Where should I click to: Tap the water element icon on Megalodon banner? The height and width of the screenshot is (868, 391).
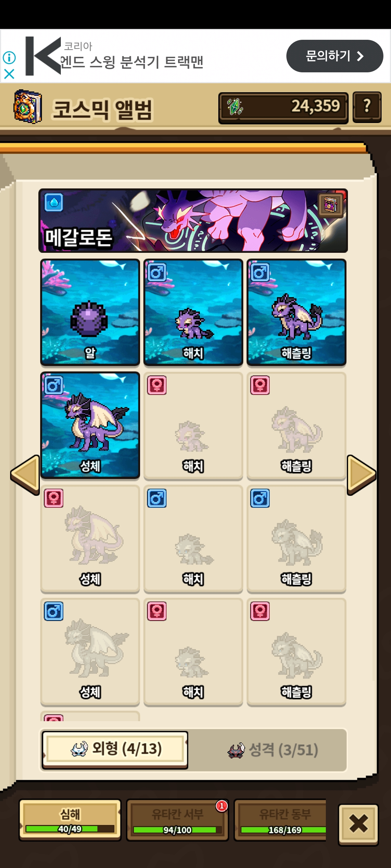(54, 203)
